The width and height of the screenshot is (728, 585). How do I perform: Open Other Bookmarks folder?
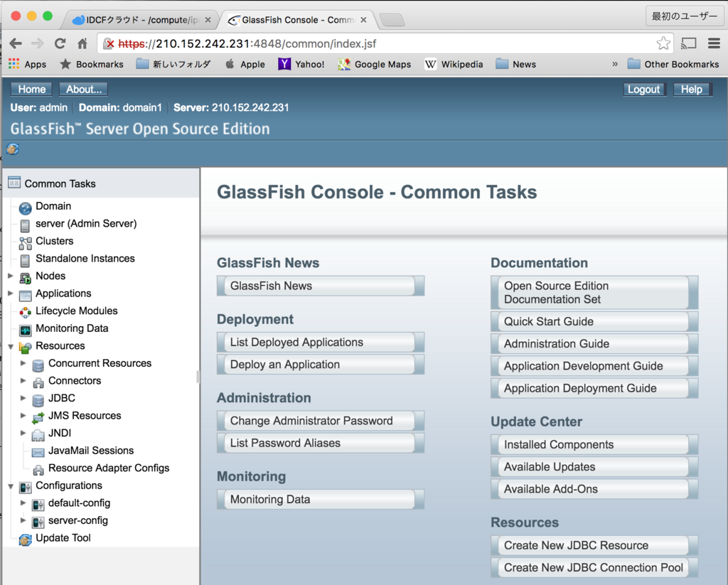click(673, 64)
